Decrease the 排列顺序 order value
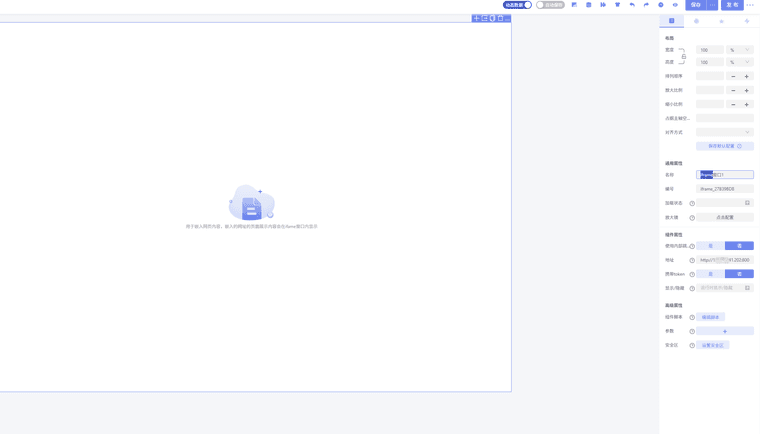The width and height of the screenshot is (760, 434). [733, 76]
